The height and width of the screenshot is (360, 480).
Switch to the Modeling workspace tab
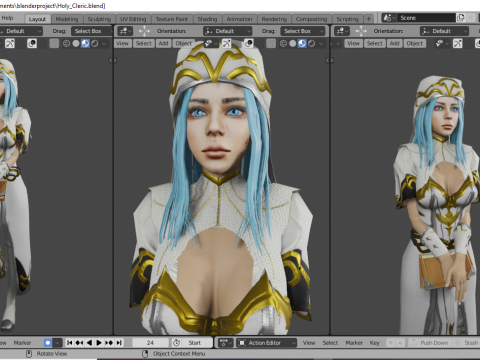[67, 19]
